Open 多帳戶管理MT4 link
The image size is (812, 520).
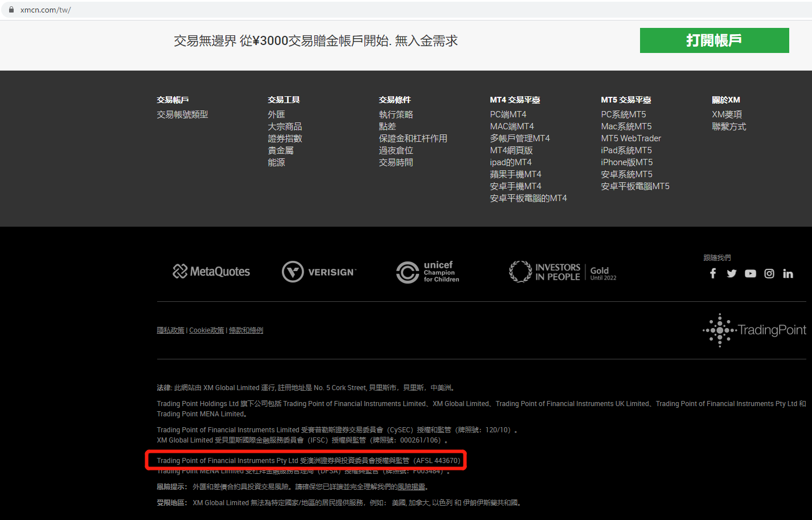pos(520,138)
